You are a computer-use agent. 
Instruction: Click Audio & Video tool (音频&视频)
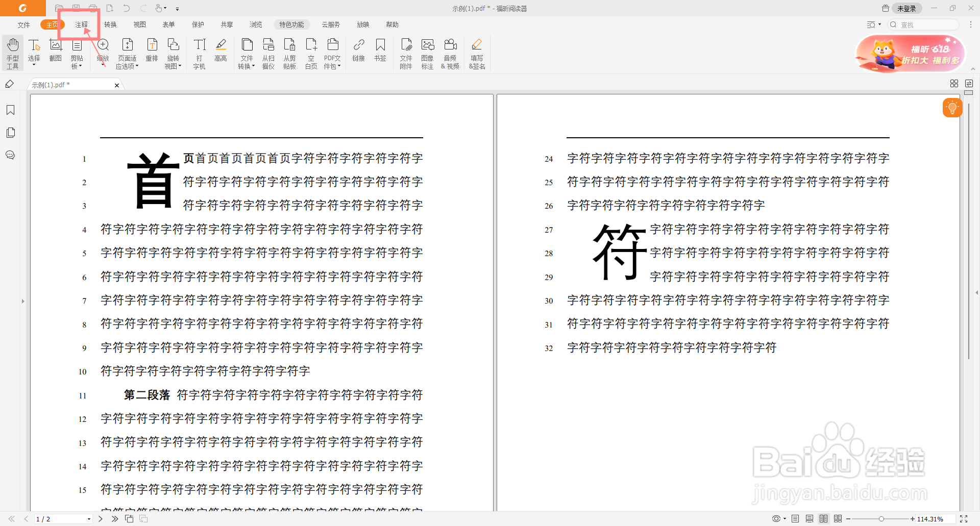click(450, 53)
